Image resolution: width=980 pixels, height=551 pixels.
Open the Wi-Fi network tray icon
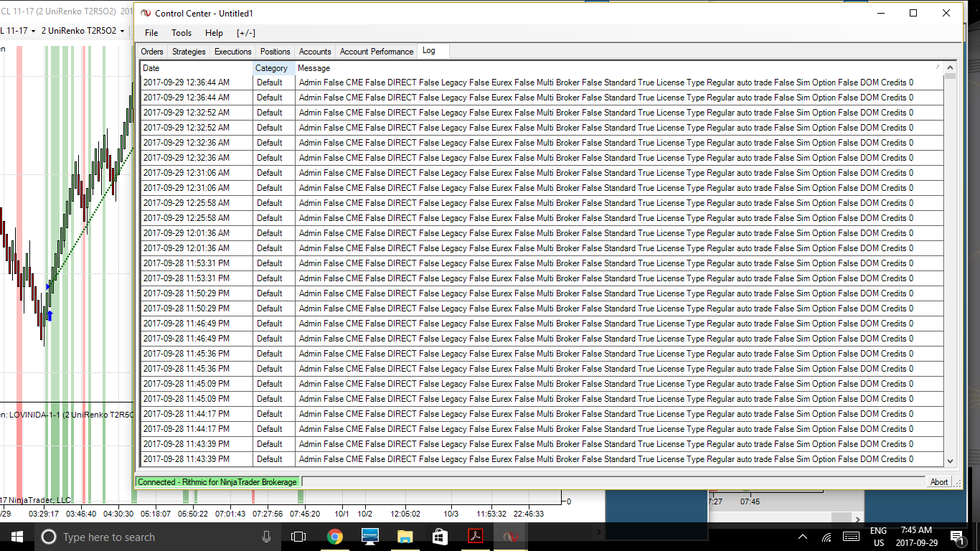point(826,537)
